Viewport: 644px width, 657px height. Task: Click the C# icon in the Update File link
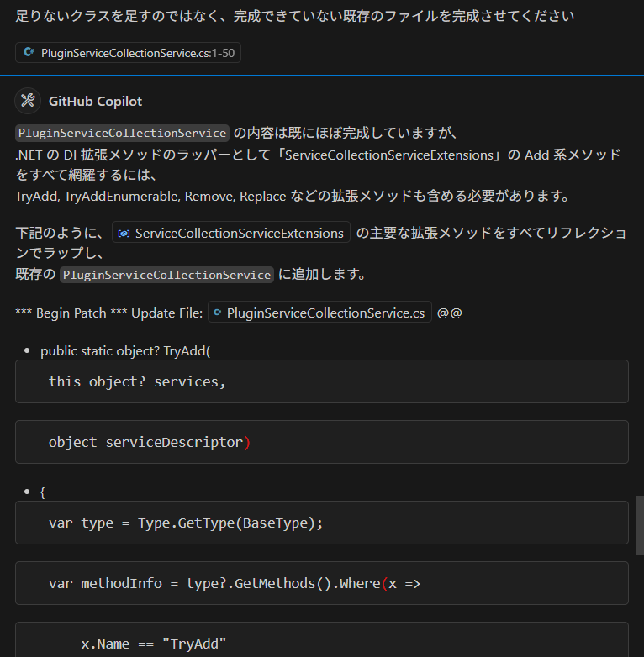[x=217, y=313]
